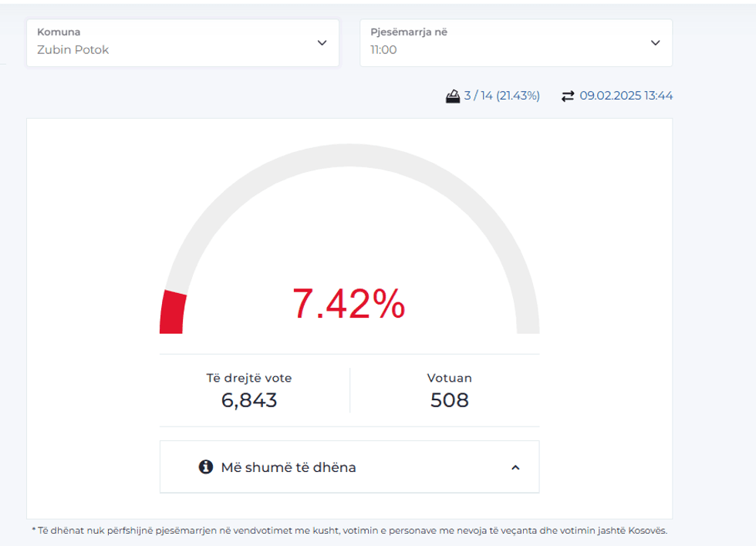Screen dimensions: 756x546
Task: Click the 11:00 time value
Action: click(383, 50)
